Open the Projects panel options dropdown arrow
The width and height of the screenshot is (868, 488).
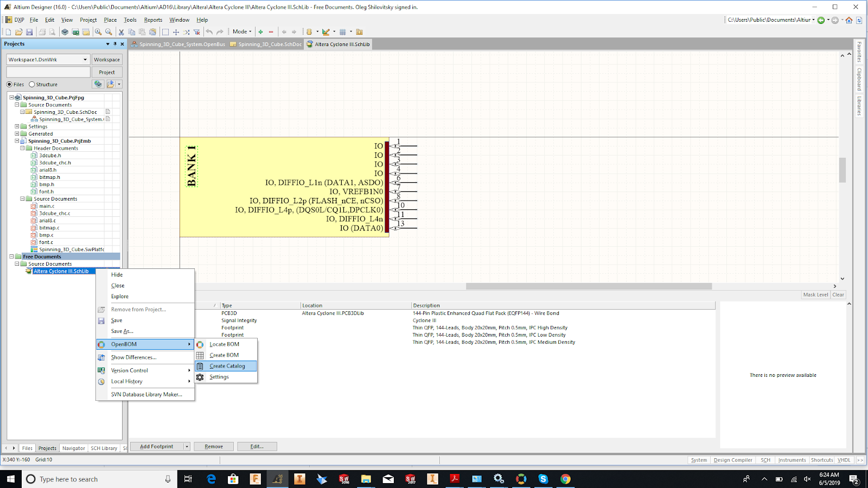107,44
